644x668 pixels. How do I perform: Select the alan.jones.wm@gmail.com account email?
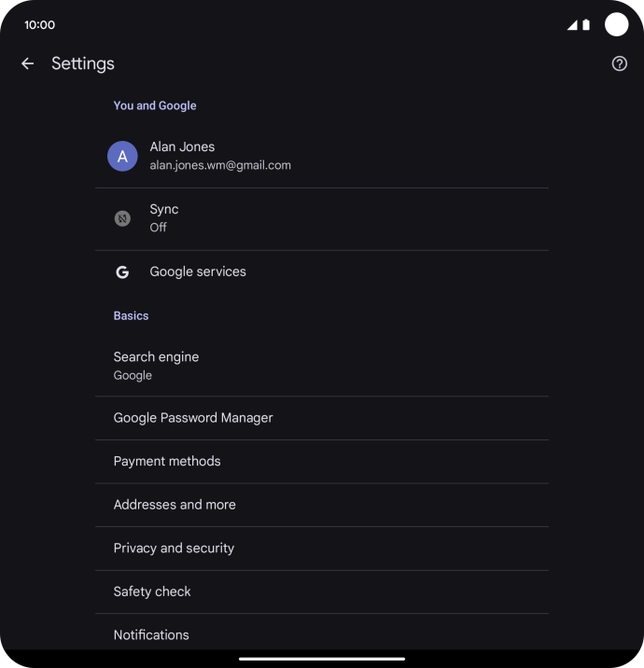[220, 165]
